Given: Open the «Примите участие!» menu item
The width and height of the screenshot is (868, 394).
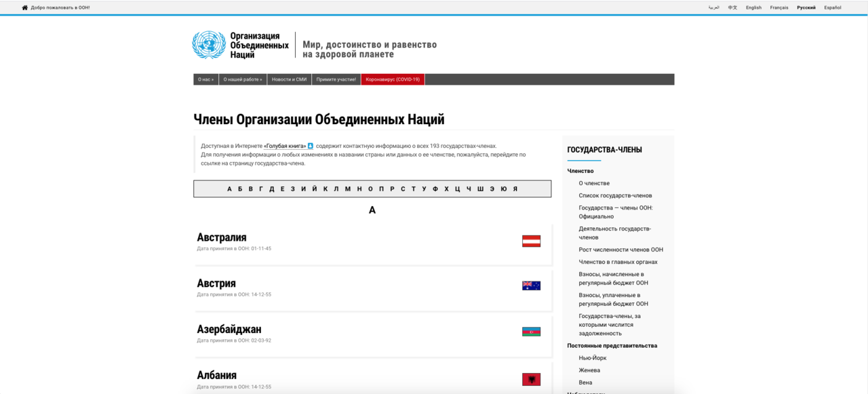Looking at the screenshot, I should [x=336, y=79].
